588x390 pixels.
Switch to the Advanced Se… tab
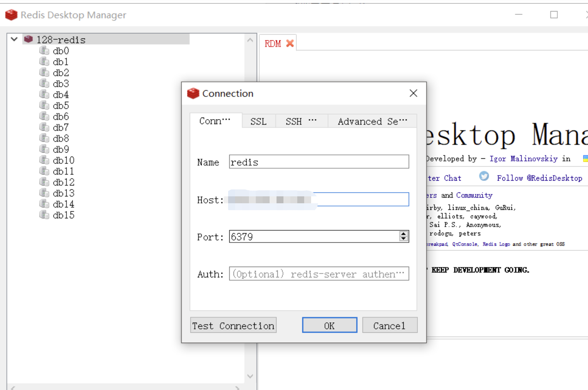(x=372, y=121)
